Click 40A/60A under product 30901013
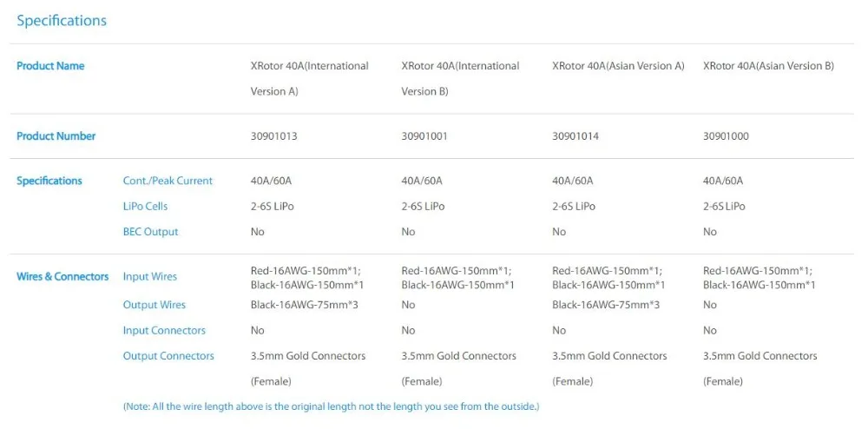Image resolution: width=868 pixels, height=429 pixels. tap(271, 181)
